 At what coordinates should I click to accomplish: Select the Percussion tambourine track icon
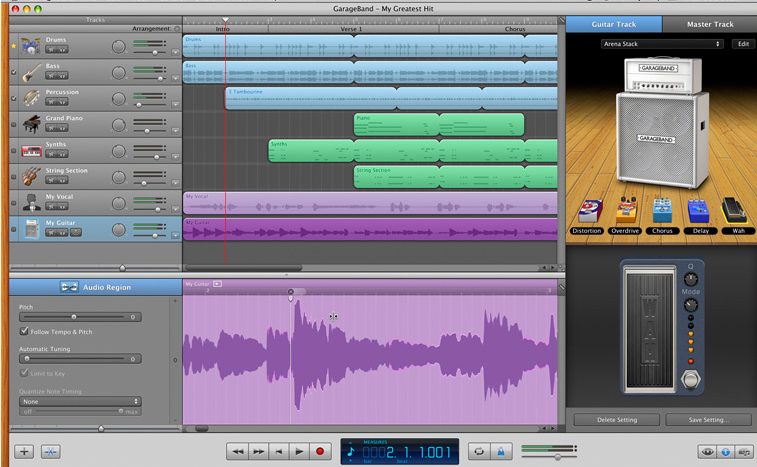coord(30,98)
